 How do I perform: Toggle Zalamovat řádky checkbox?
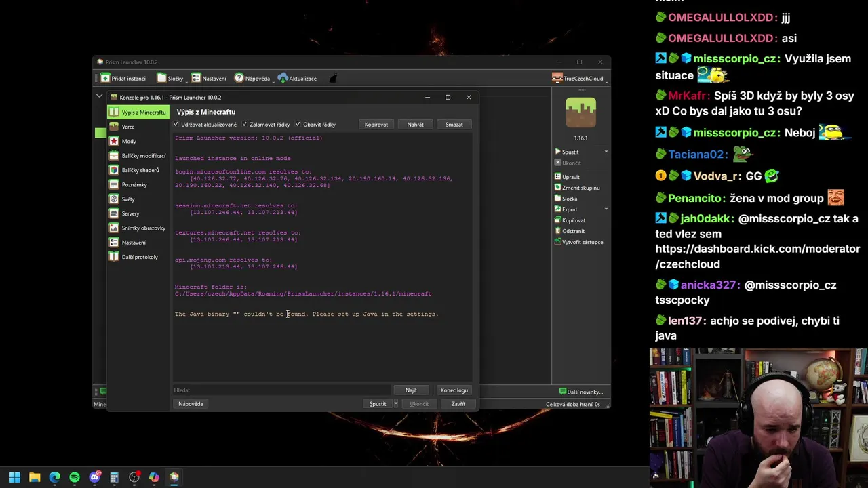tap(245, 125)
